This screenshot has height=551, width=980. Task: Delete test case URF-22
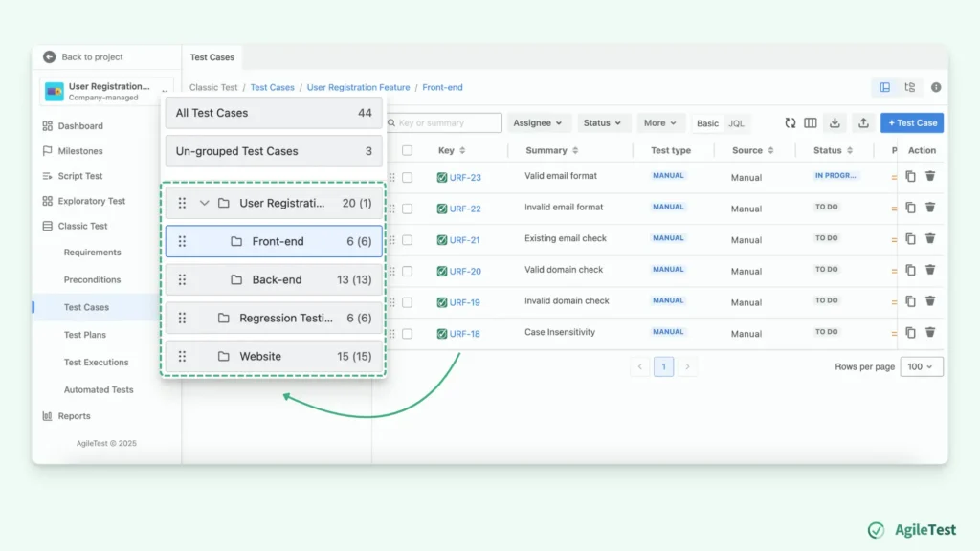coord(930,208)
